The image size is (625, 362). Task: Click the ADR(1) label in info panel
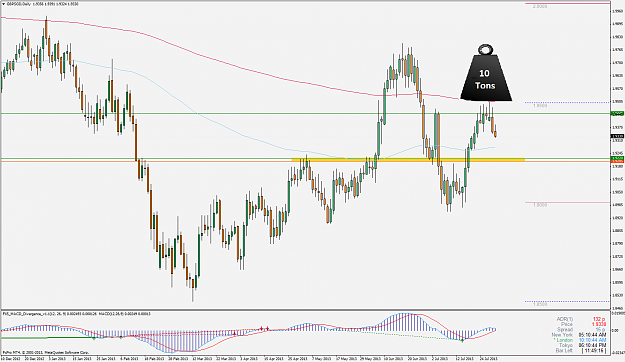click(x=565, y=319)
